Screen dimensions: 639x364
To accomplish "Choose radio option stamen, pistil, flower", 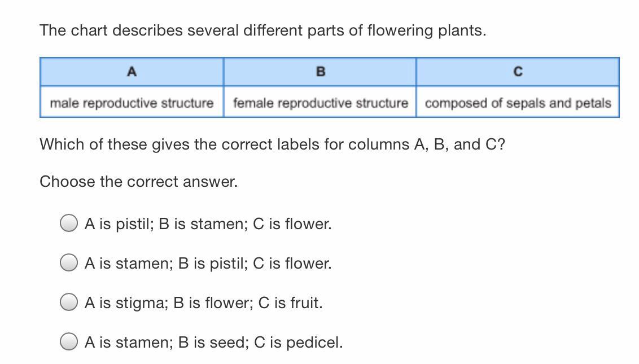I will coord(69,263).
